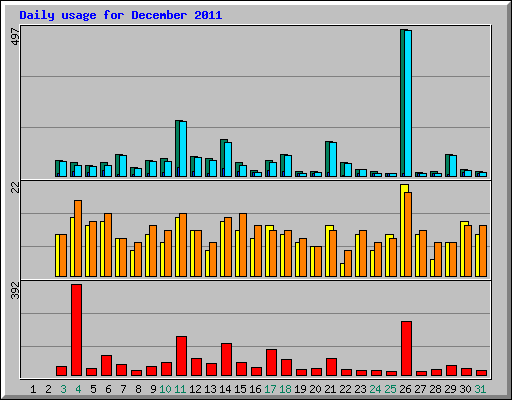Click the orange bar on day 4
This screenshot has height=400, width=512.
point(78,238)
